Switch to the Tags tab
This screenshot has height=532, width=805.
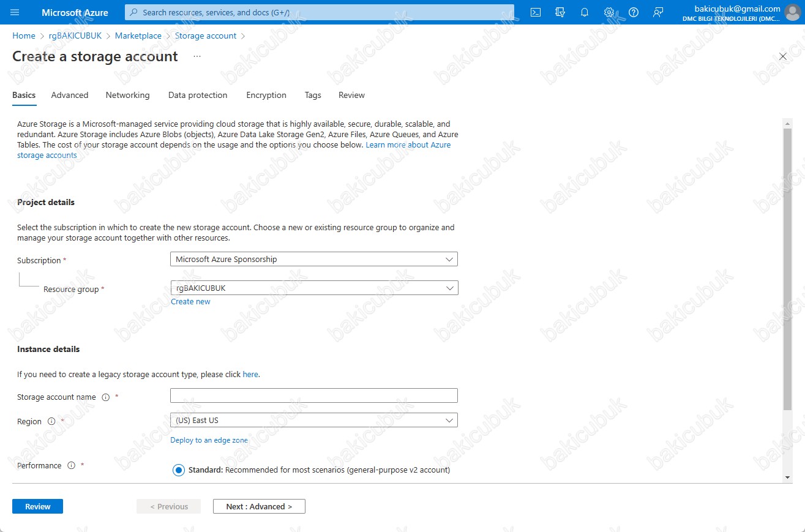click(x=313, y=95)
